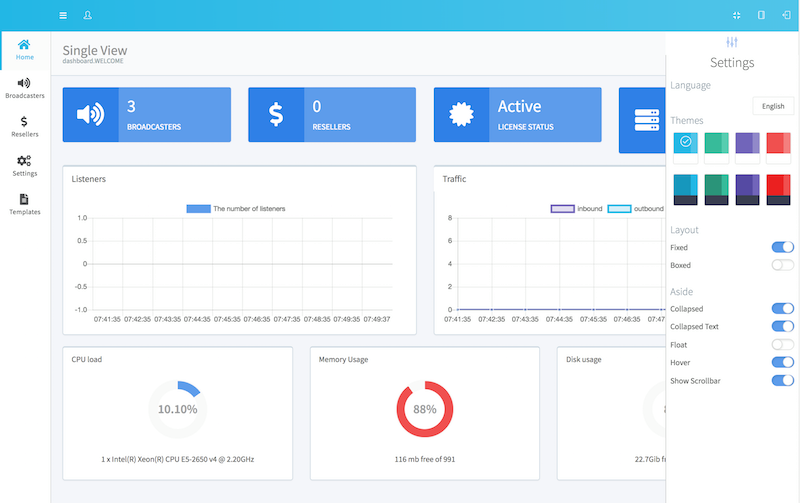Click '116 mb free of 991' text

[424, 459]
